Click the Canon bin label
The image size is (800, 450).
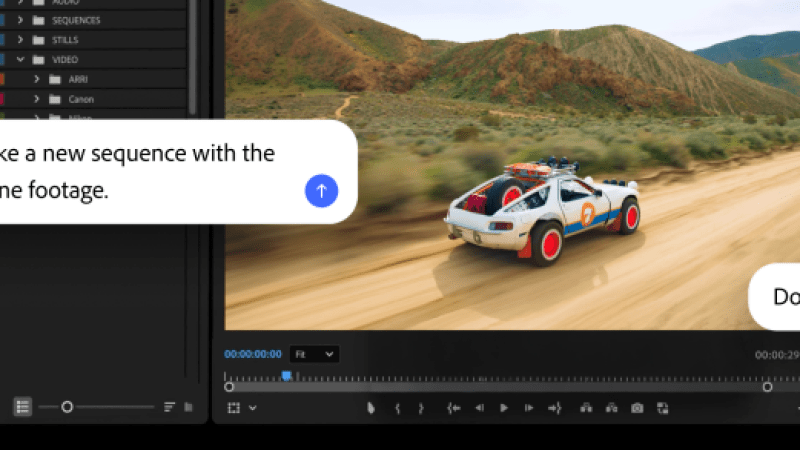81,99
